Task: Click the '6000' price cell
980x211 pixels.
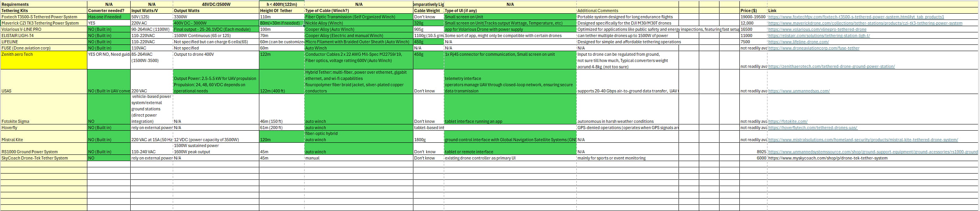Action: point(753,158)
